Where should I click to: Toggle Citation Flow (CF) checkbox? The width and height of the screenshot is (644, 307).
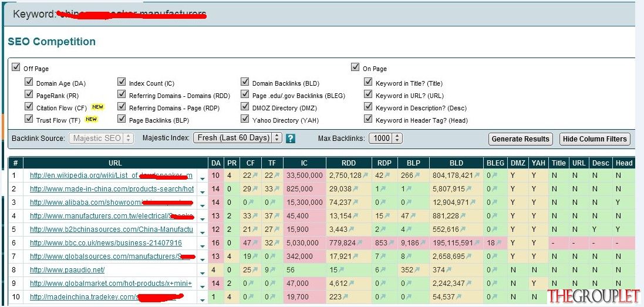coord(29,106)
